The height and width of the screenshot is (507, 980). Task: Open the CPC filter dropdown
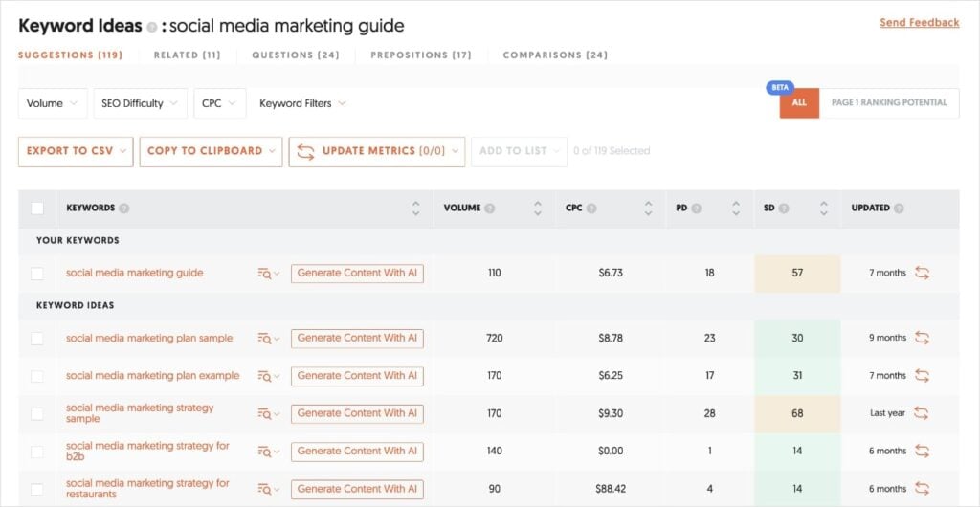point(220,103)
